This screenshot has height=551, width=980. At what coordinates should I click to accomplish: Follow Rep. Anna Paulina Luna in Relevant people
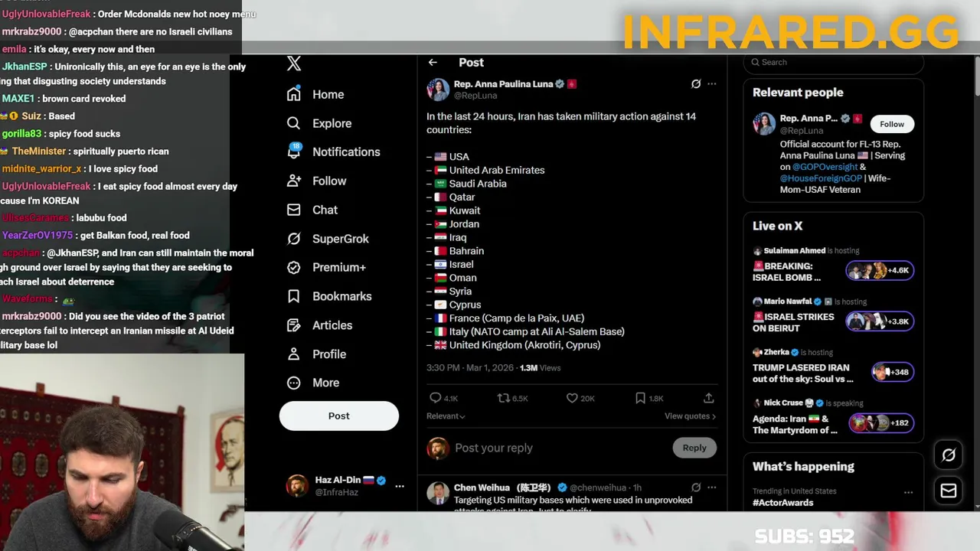click(x=892, y=124)
